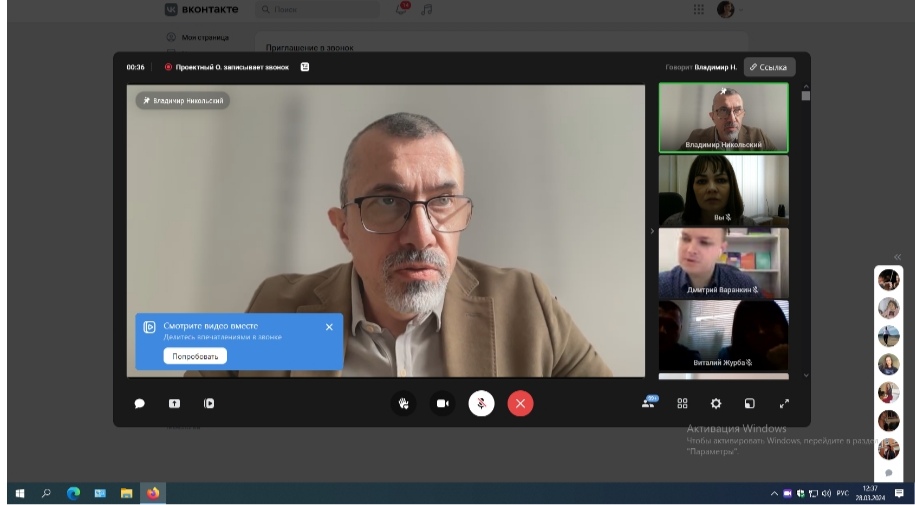Unmute the microphone
The image size is (915, 505).
point(481,404)
